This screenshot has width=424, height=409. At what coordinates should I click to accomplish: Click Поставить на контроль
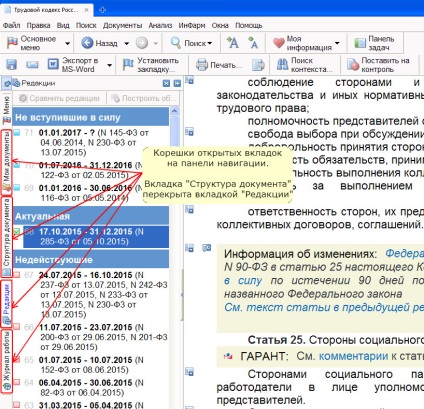378,65
